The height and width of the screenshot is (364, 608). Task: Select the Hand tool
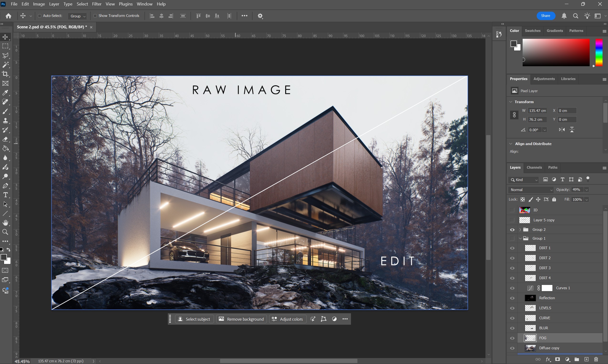[5, 223]
